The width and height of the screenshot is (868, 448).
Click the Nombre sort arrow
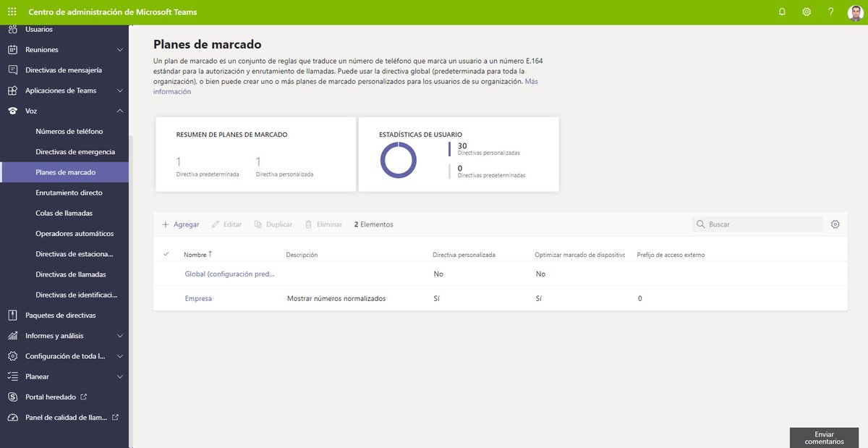pos(210,254)
